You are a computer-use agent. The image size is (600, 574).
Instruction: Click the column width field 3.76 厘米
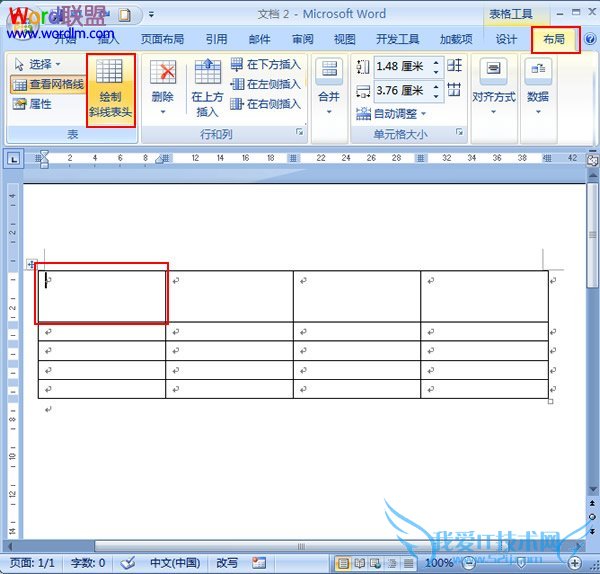pyautogui.click(x=403, y=91)
